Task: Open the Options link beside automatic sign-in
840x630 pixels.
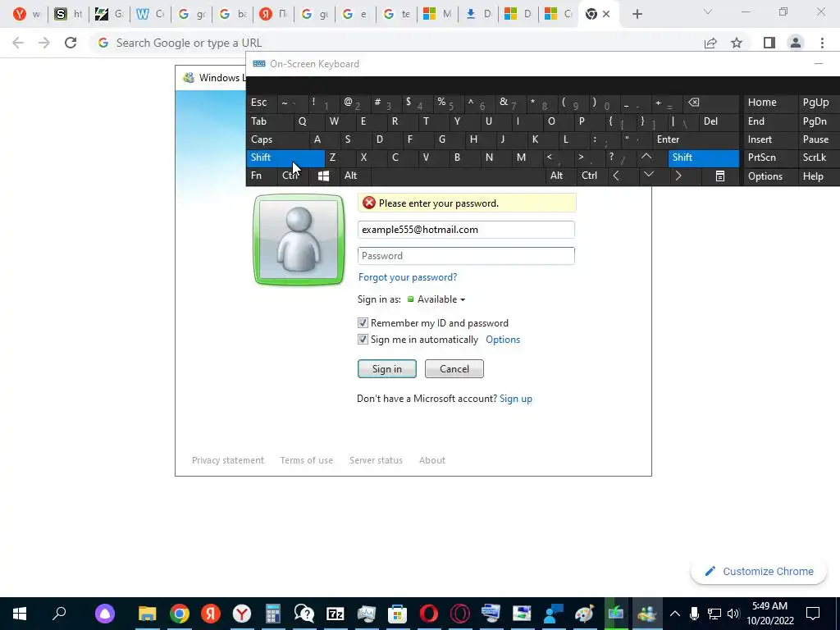Action: (x=503, y=340)
